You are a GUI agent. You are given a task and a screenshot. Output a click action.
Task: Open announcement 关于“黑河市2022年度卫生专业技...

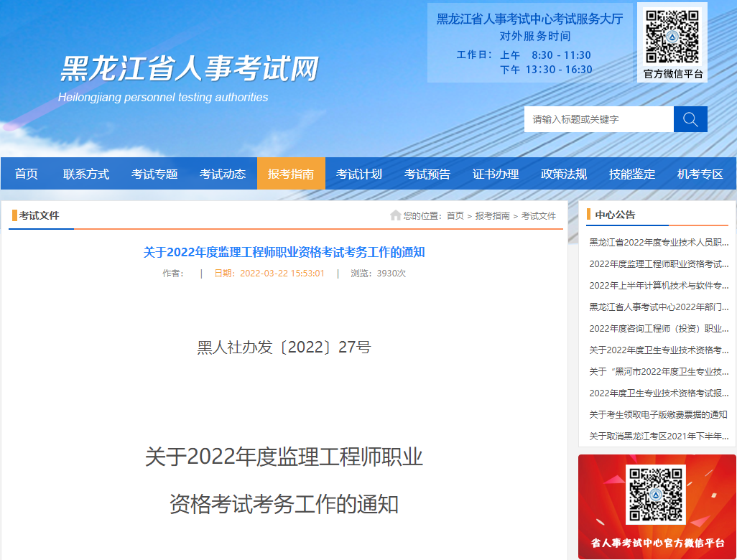coord(659,372)
